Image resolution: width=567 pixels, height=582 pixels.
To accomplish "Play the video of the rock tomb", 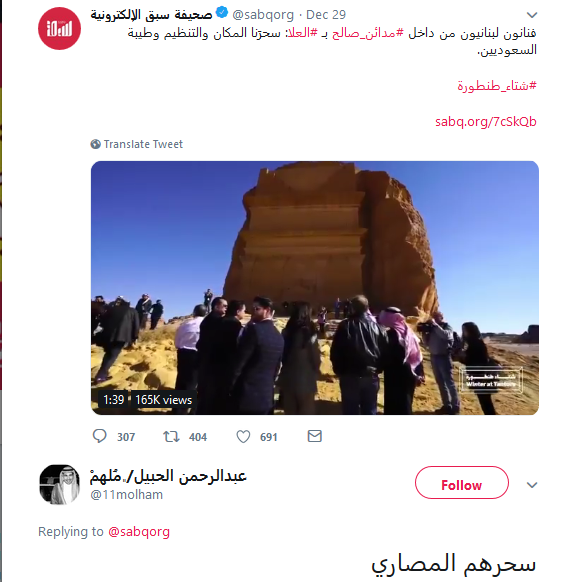I will [315, 288].
